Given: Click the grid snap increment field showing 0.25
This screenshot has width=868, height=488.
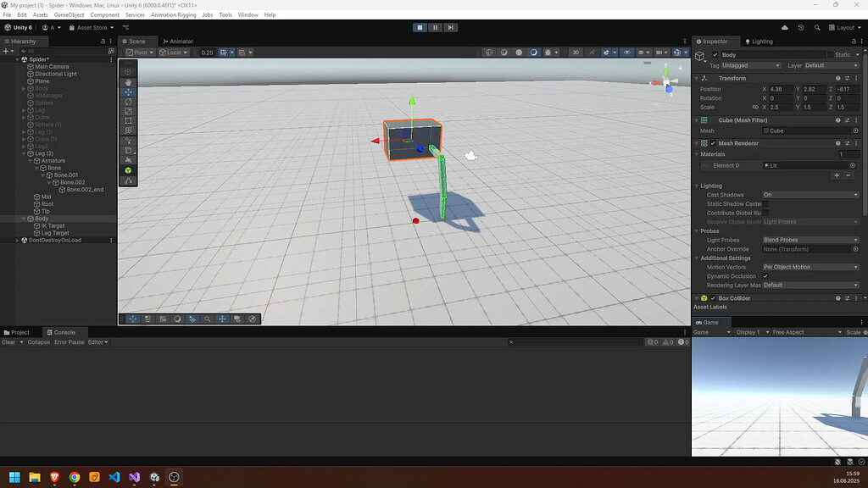Looking at the screenshot, I should (x=206, y=53).
